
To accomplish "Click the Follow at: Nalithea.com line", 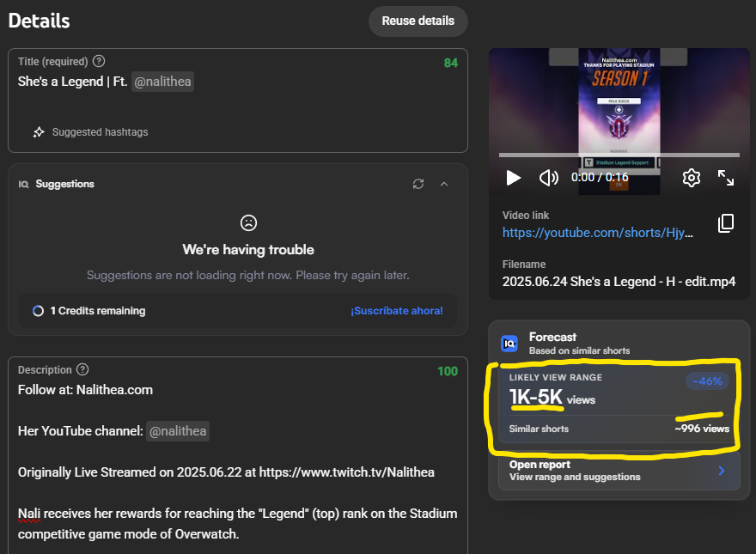I will coord(85,390).
